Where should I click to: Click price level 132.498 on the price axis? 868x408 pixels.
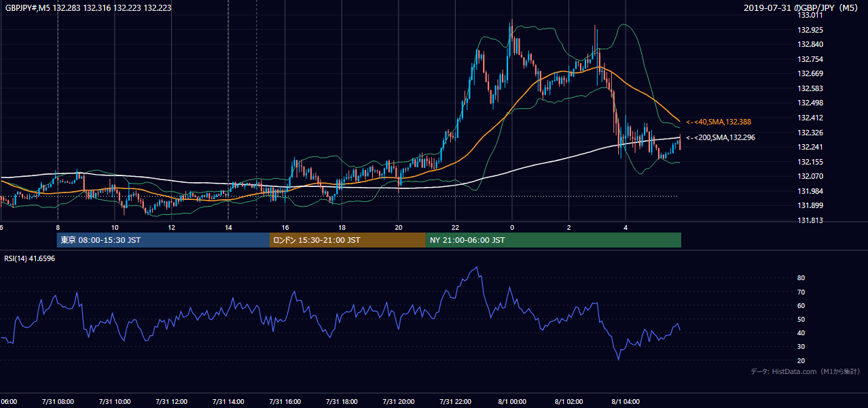(x=811, y=103)
